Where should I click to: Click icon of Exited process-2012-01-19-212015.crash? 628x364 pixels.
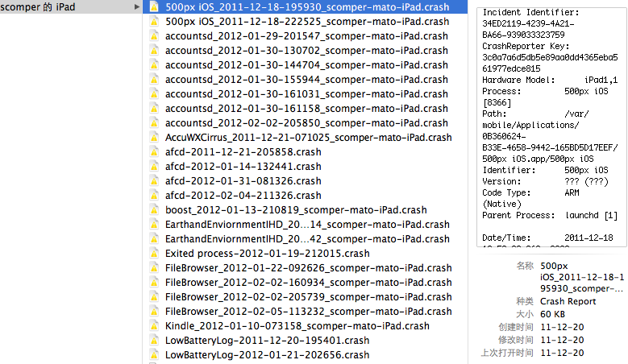coord(154,254)
